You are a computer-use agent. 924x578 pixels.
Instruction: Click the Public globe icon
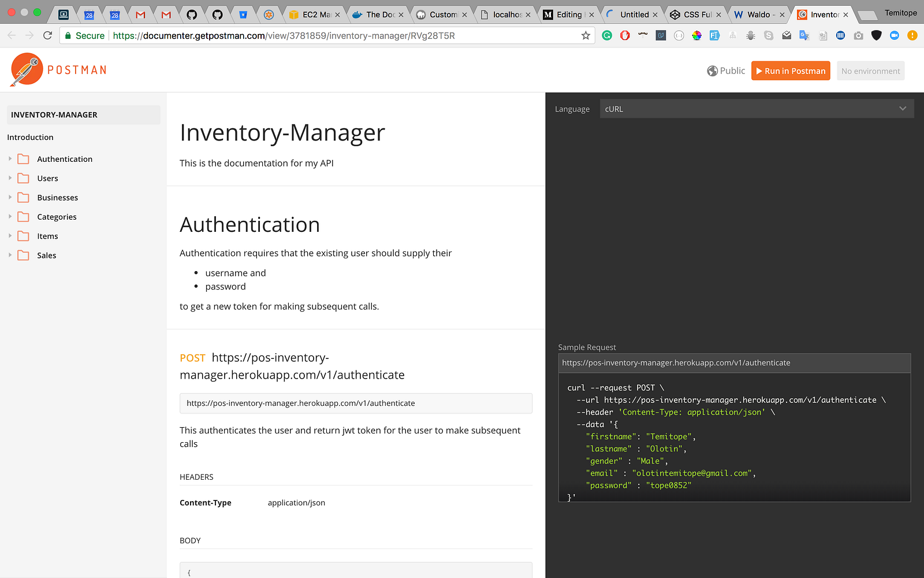713,71
